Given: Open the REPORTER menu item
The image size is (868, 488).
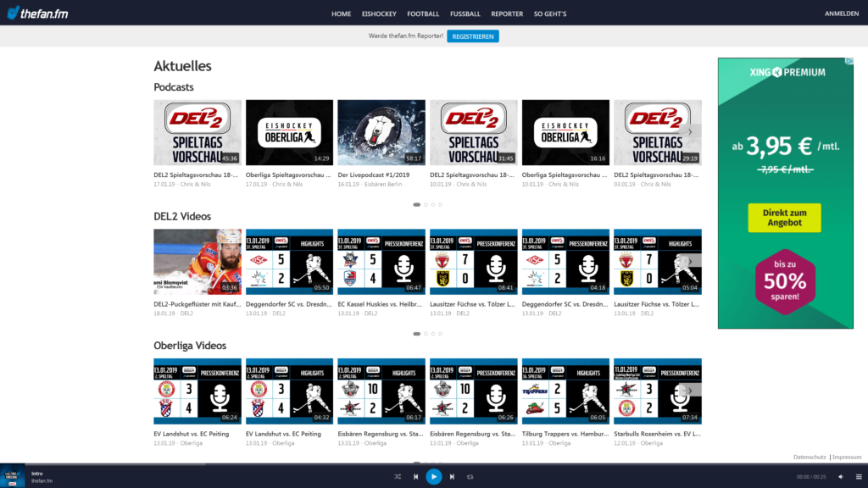Looking at the screenshot, I should point(507,14).
